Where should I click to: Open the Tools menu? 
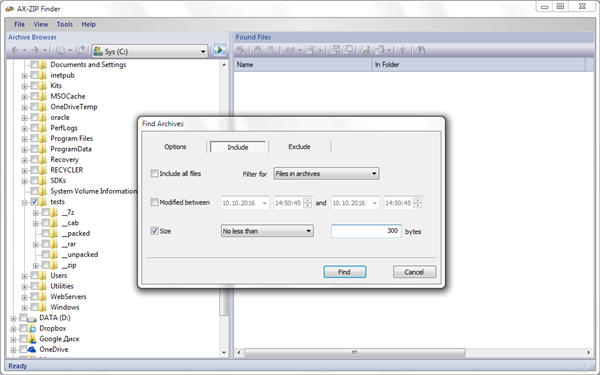(x=65, y=24)
